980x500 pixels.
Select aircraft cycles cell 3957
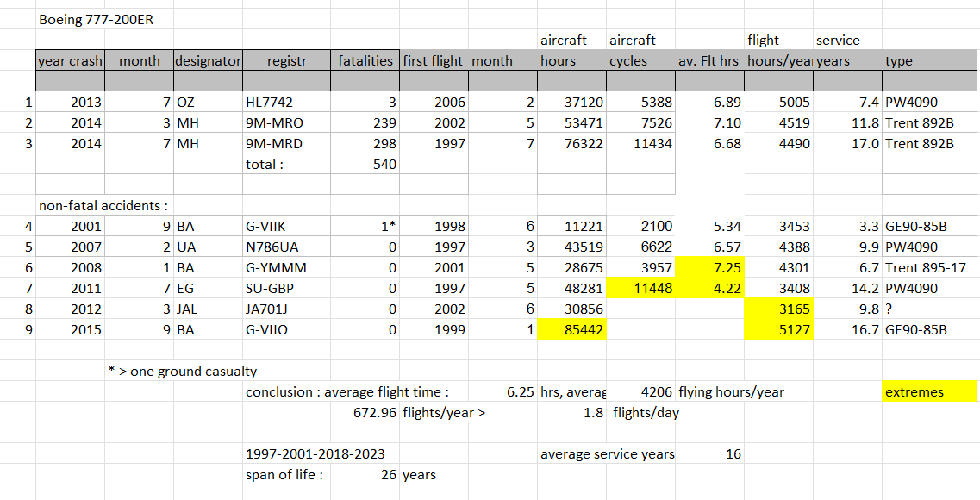click(640, 267)
